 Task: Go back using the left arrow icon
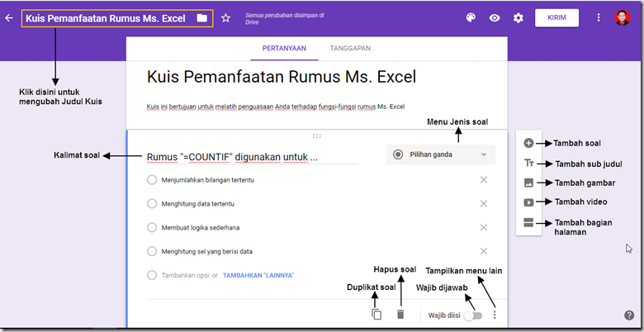point(9,18)
